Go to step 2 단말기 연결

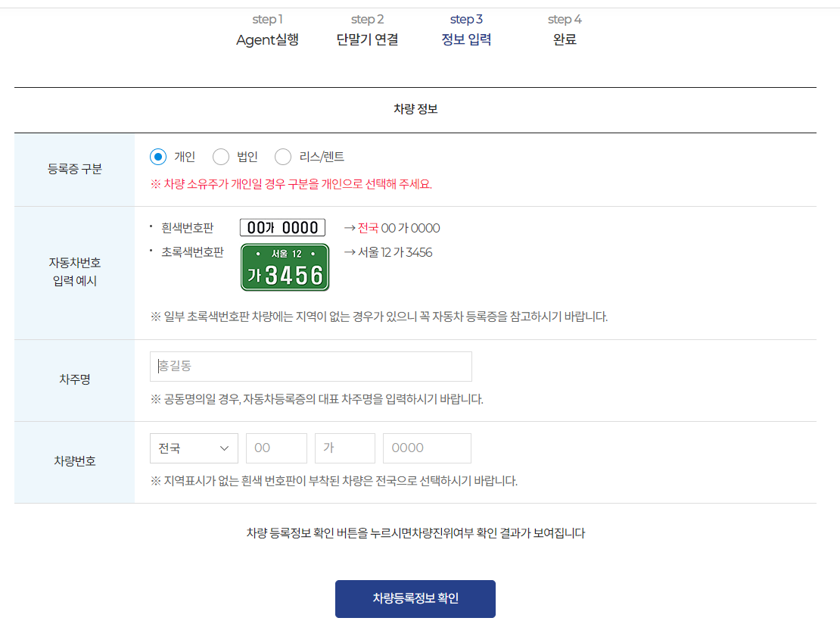tap(368, 30)
